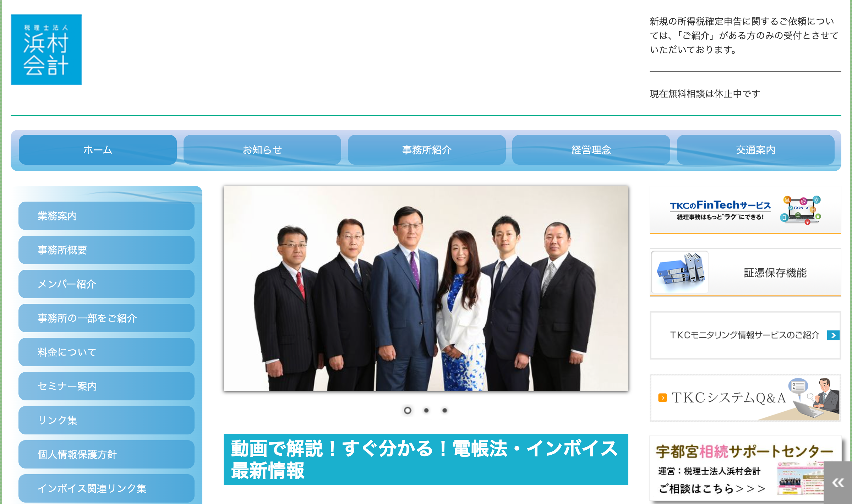The height and width of the screenshot is (504, 852).
Task: Click the blue arrow icon on TKCモニタリング banner
Action: point(833,335)
